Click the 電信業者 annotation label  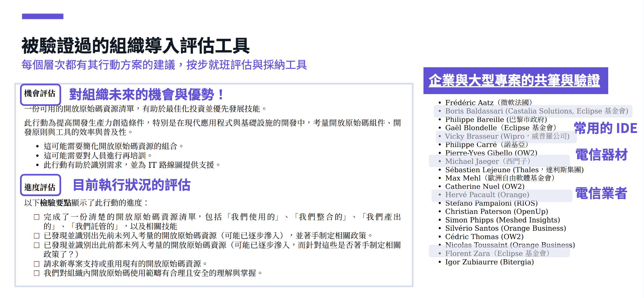[601, 193]
